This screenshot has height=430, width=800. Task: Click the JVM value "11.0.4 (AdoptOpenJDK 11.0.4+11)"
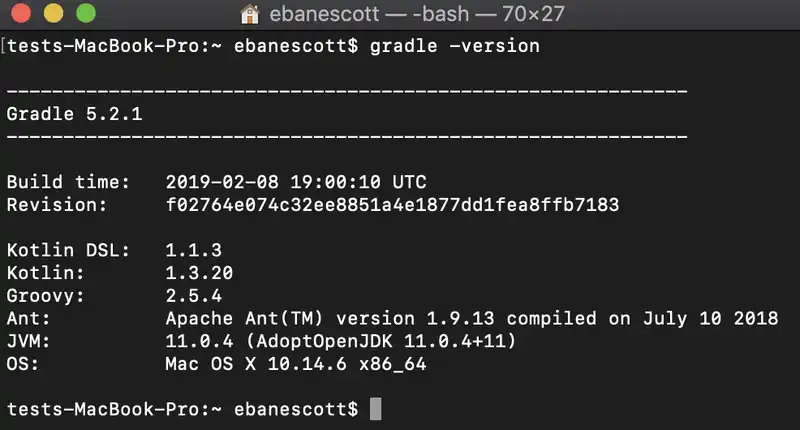[x=341, y=341]
